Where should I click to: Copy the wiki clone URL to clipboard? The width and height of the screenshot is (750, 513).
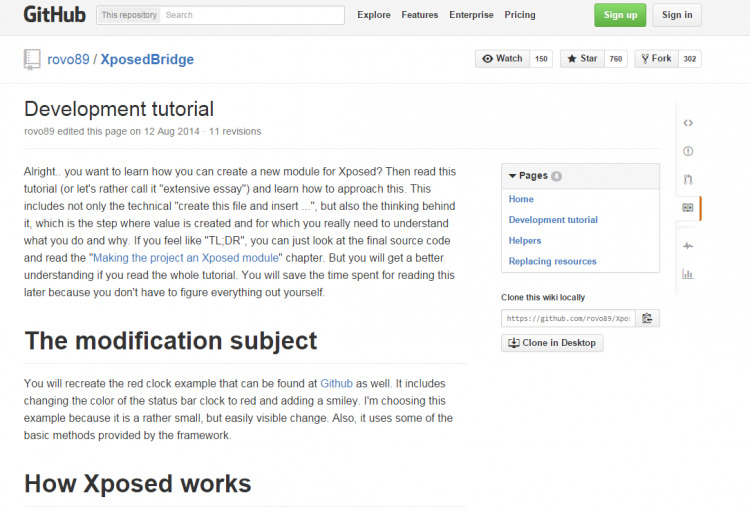pyautogui.click(x=647, y=318)
